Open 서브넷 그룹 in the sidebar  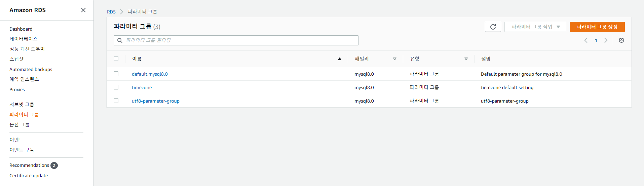tap(22, 104)
